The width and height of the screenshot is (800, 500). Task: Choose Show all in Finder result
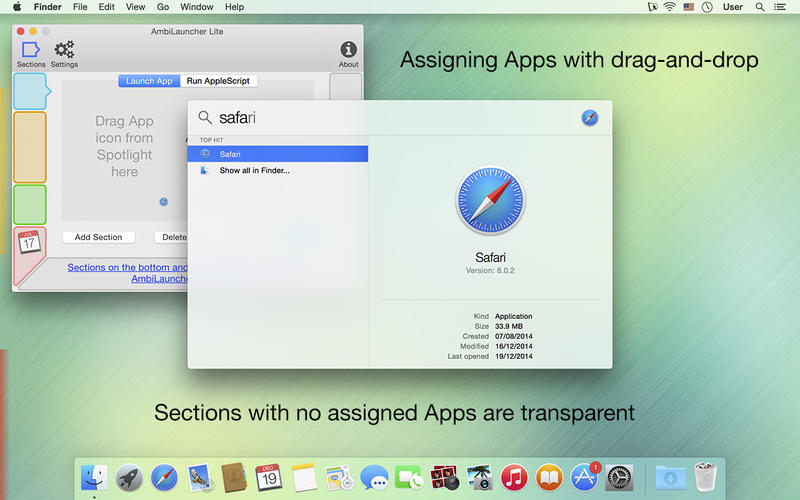click(278, 170)
